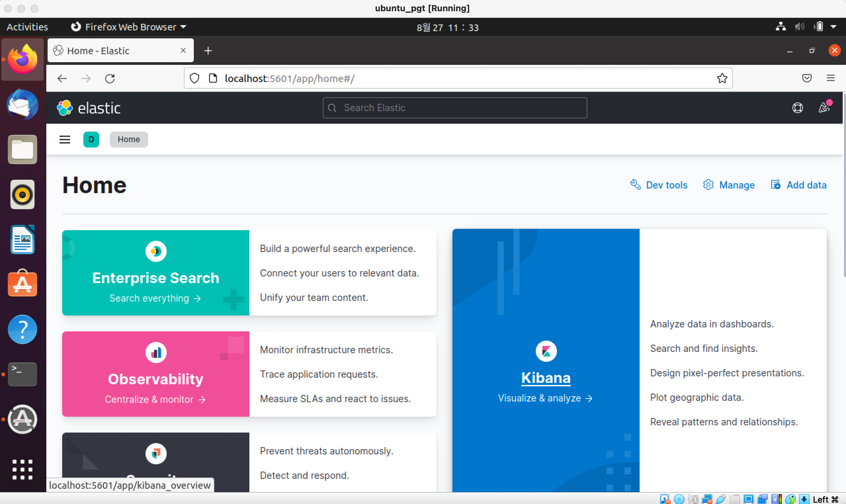Click the Enterprise Search logo icon
This screenshot has width=846, height=504.
[156, 251]
